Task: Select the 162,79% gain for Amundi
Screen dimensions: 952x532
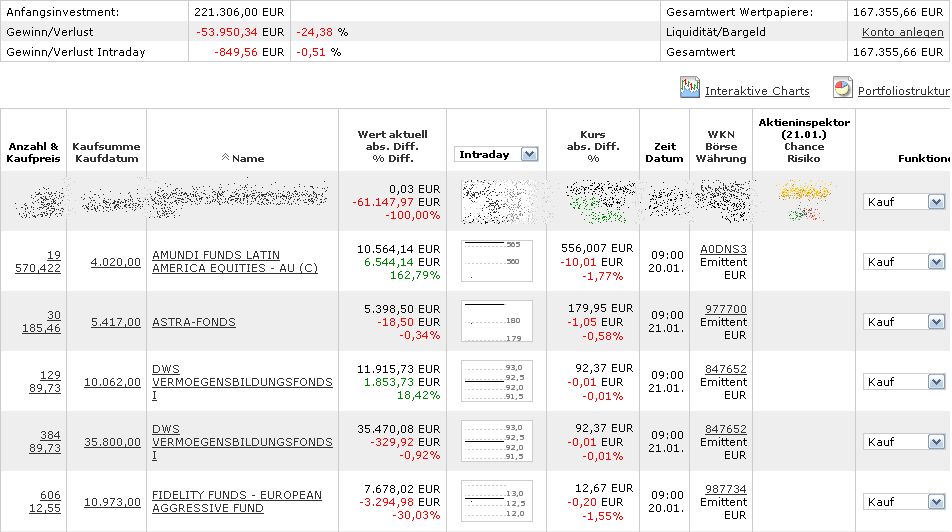Action: [x=418, y=275]
